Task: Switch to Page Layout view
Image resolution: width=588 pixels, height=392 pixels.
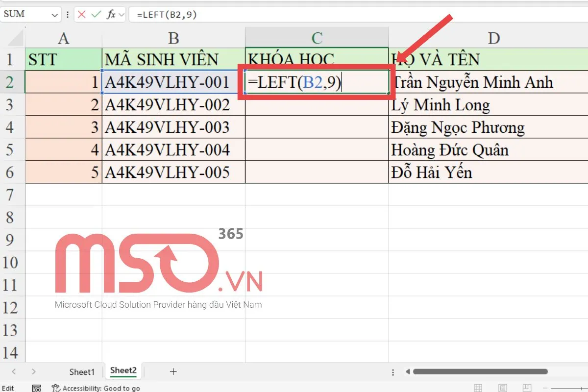Action: click(502, 387)
